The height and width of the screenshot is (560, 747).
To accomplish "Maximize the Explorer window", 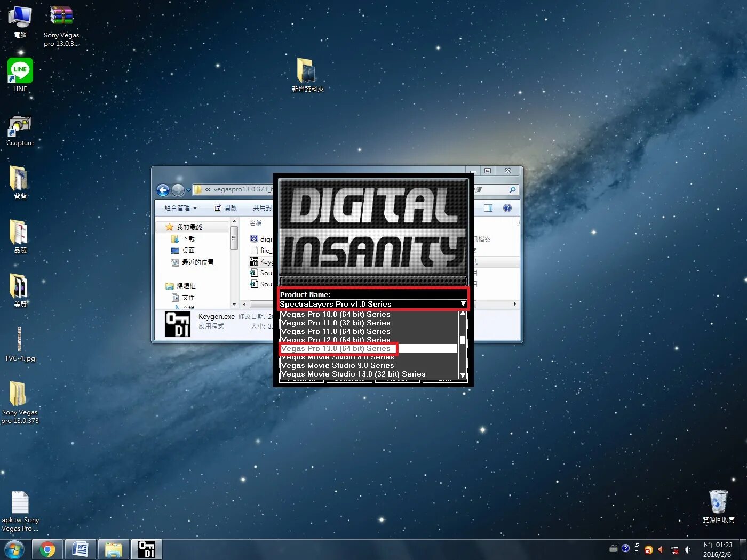I will (x=488, y=171).
